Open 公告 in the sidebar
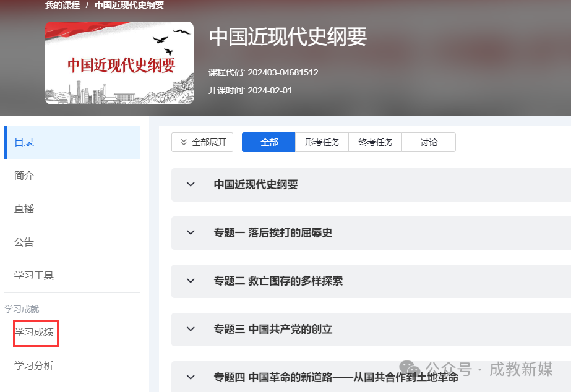This screenshot has width=571, height=392. click(x=24, y=242)
